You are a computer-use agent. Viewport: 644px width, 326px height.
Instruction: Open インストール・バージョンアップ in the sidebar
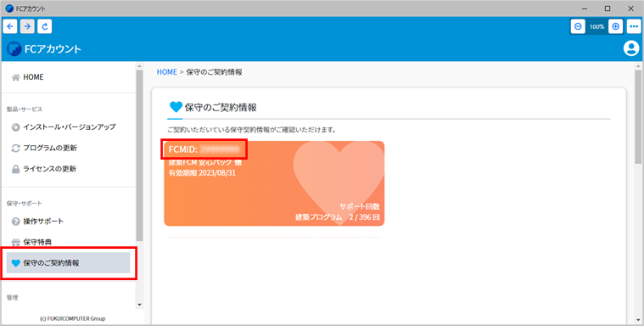[68, 127]
